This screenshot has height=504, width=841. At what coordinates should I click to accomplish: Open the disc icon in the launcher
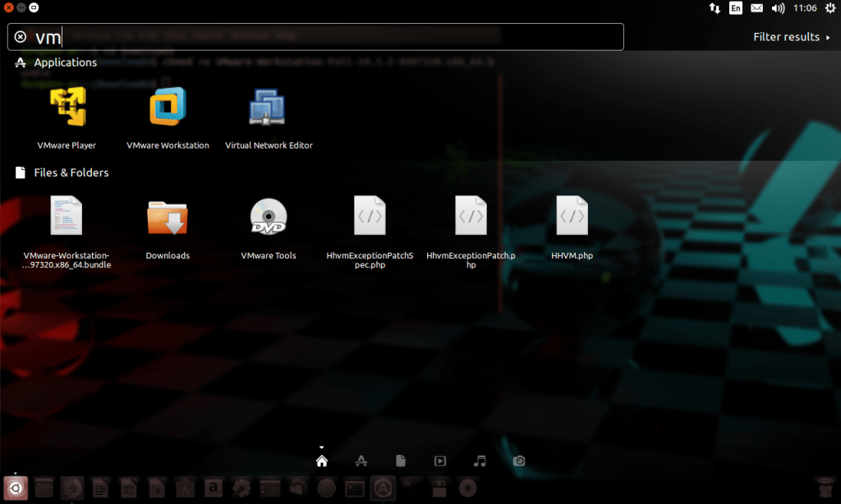(467, 488)
